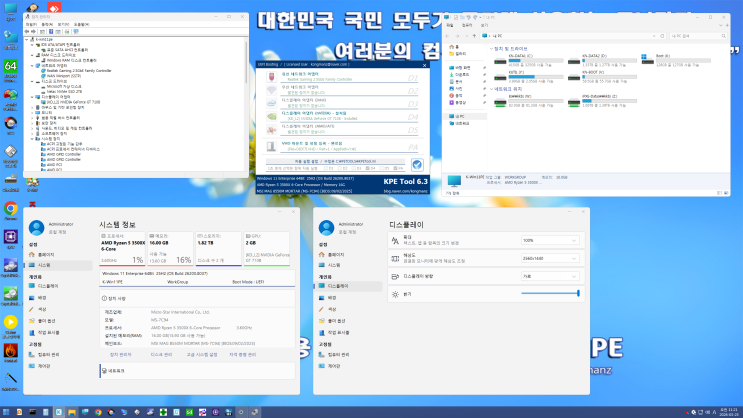Collapse the network adapters node in Device Manager
This screenshot has width=743, height=418.
pos(32,65)
